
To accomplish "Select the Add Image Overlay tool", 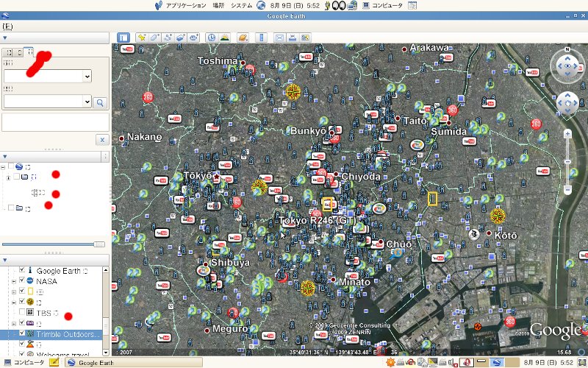I will pos(181,38).
